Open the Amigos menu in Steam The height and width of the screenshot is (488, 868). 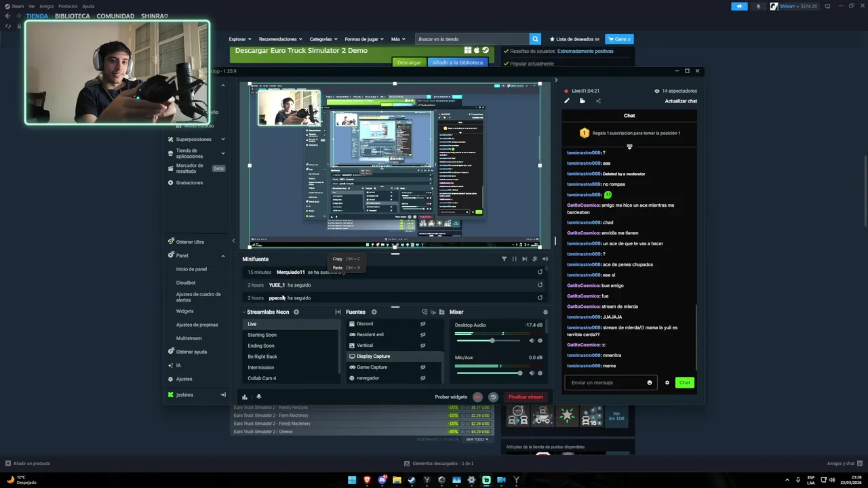click(x=46, y=6)
